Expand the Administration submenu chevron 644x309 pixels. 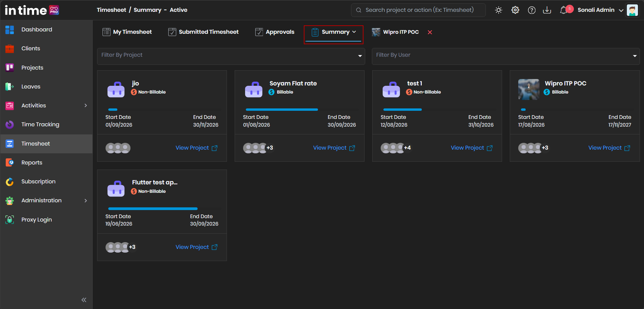point(86,201)
